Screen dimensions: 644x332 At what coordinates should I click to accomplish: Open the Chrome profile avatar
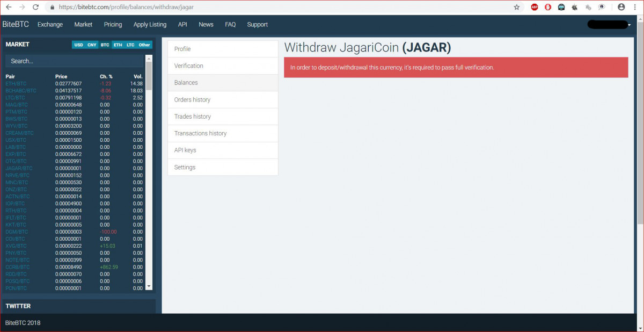point(621,8)
